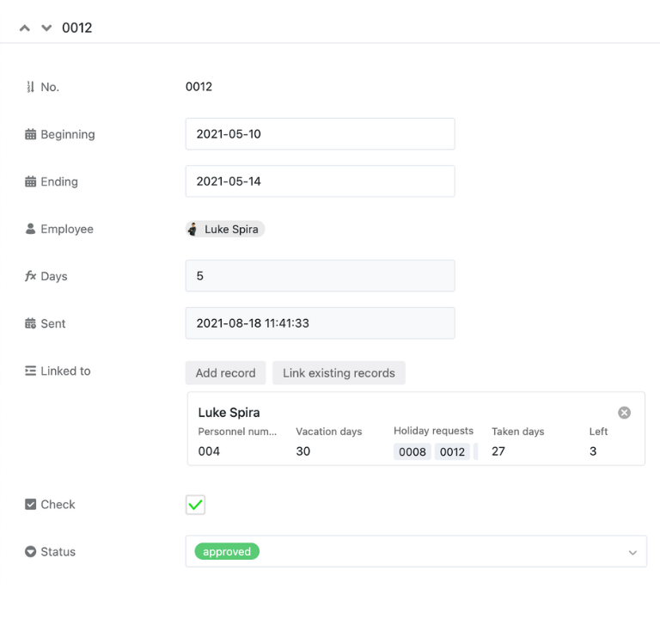Open the Status dropdown arrow
The height and width of the screenshot is (644, 660).
pos(632,553)
